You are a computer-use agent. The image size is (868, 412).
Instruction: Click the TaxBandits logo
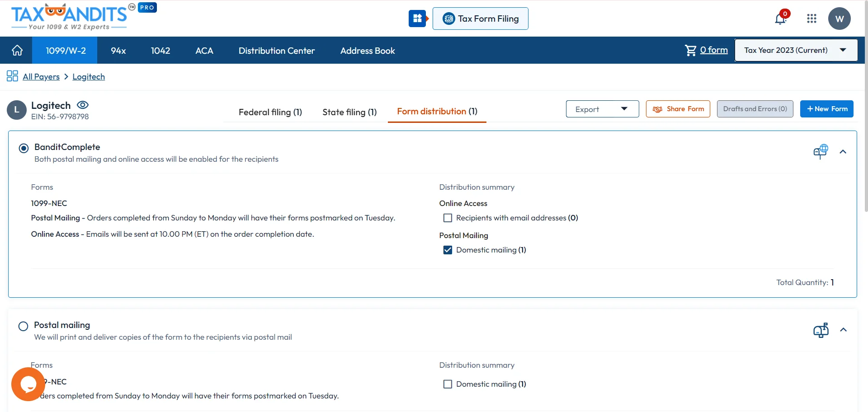pos(69,17)
